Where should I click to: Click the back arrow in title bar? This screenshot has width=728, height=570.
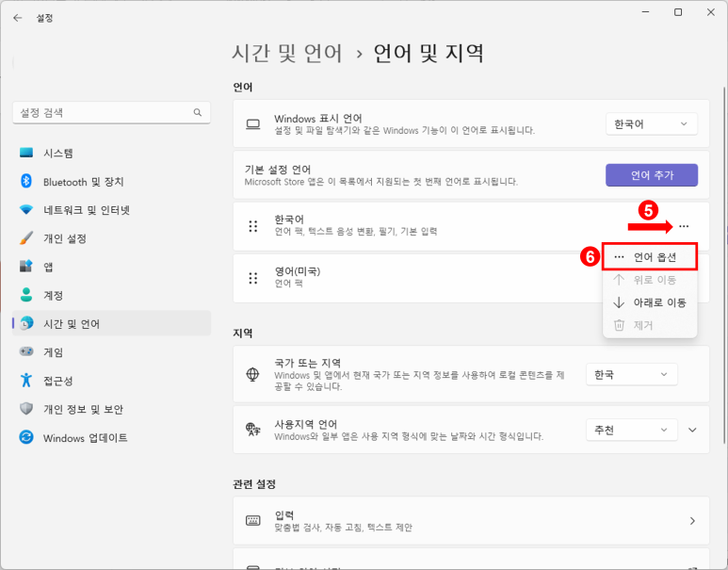point(18,18)
